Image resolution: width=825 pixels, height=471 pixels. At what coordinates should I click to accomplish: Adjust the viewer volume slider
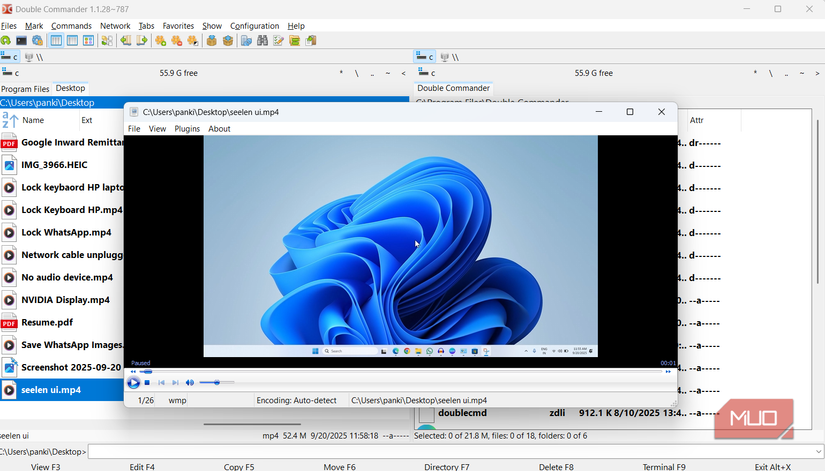point(217,383)
